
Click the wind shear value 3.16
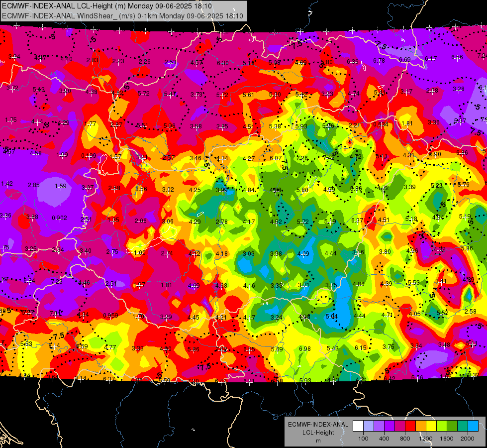coord(358,252)
